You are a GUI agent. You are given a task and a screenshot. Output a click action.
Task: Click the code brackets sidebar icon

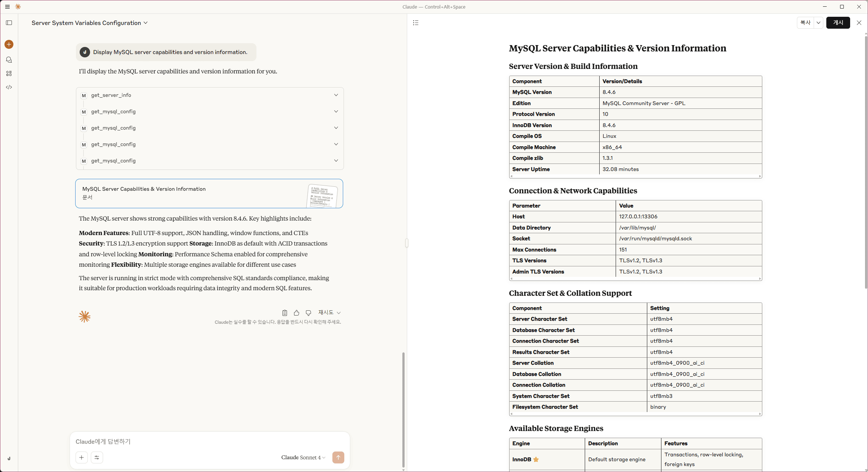tap(9, 87)
